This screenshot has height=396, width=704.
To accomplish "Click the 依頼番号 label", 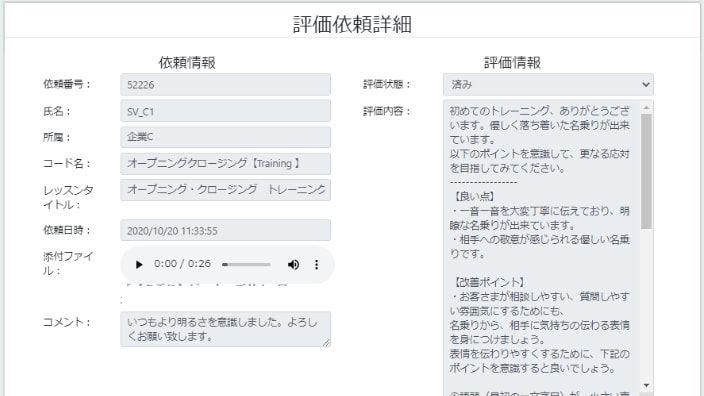I will coord(67,84).
